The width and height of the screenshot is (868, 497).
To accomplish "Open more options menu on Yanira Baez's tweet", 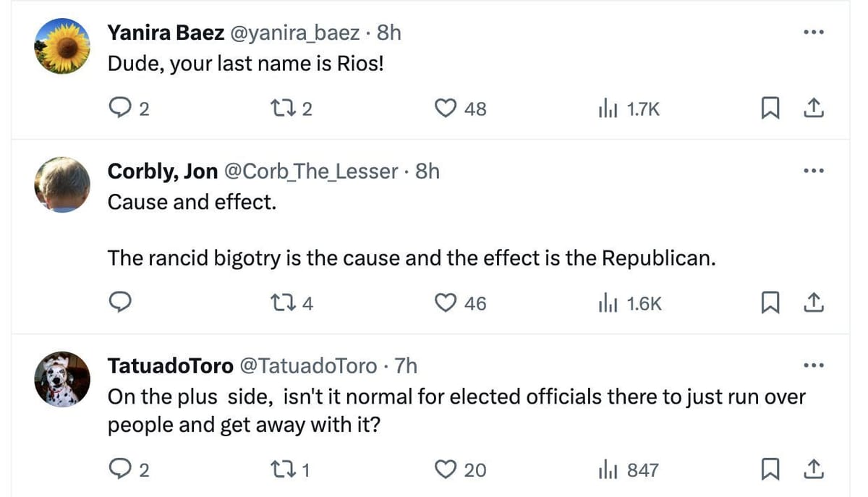I will pos(813,31).
